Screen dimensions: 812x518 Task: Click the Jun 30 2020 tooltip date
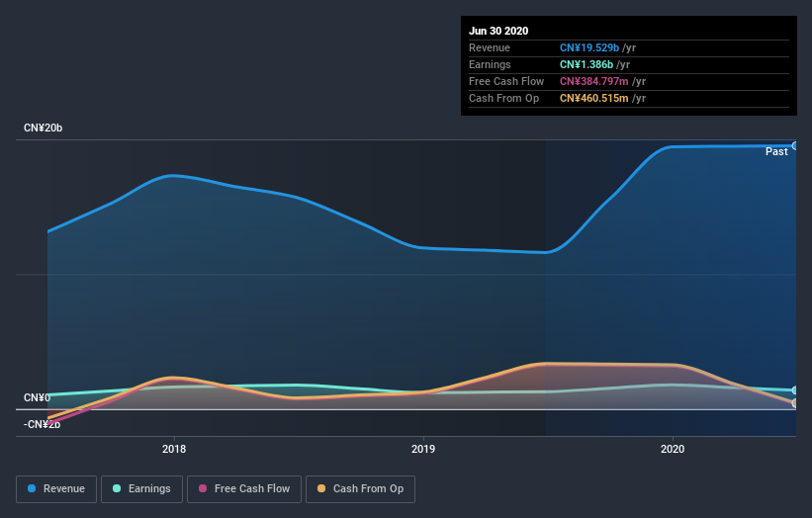(x=498, y=31)
